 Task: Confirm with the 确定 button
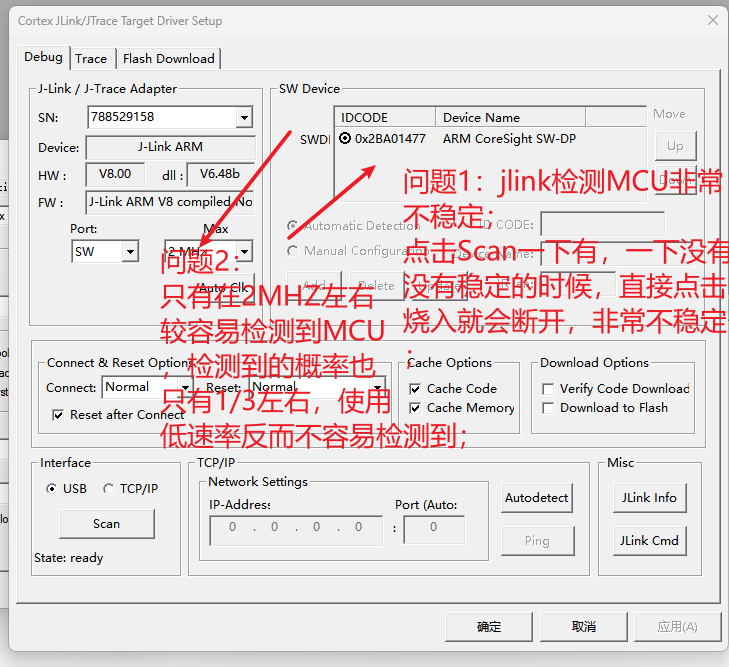click(489, 627)
